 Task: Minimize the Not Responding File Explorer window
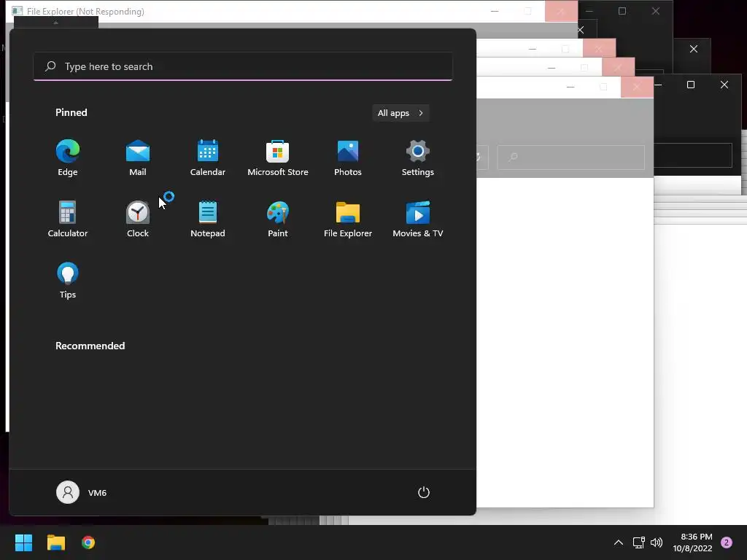495,11
